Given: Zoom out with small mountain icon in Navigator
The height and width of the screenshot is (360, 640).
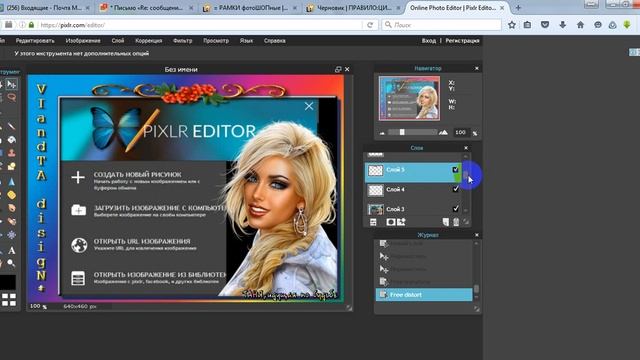Looking at the screenshot, I should (382, 133).
